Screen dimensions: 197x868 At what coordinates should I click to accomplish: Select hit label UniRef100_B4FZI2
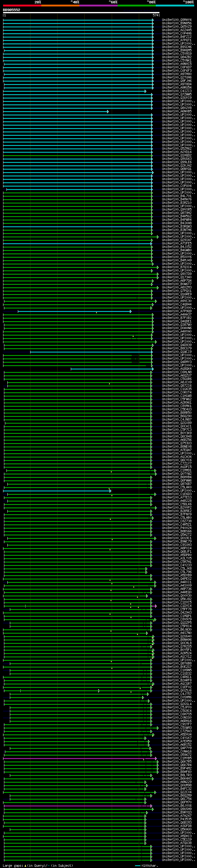177,37
